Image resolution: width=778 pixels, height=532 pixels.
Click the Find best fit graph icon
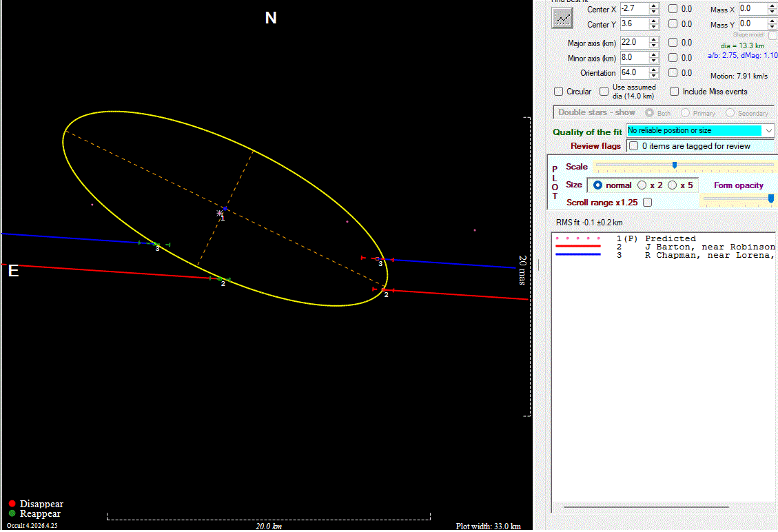coord(562,19)
